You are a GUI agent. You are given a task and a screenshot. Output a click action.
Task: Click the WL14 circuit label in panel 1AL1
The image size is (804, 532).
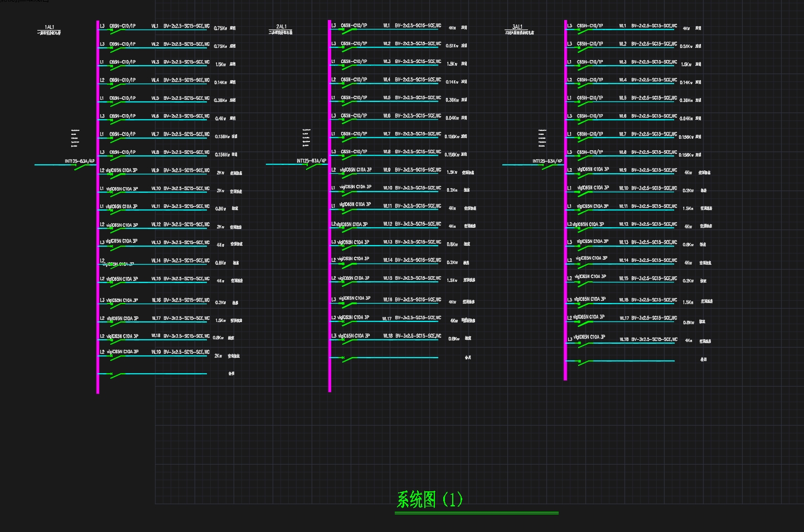[156, 261]
